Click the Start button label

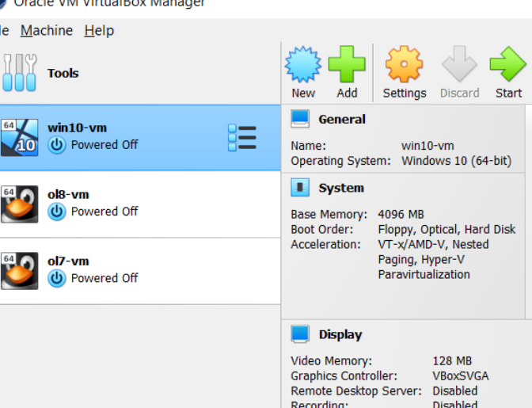click(x=508, y=93)
